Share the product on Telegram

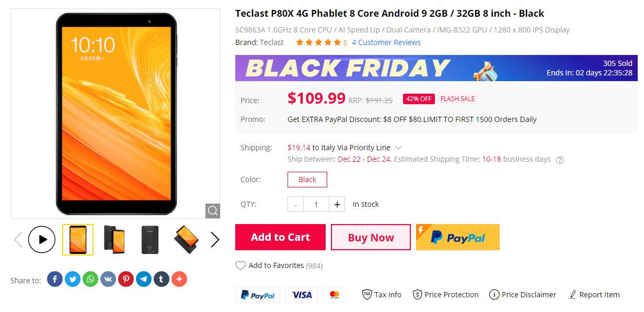pyautogui.click(x=144, y=279)
